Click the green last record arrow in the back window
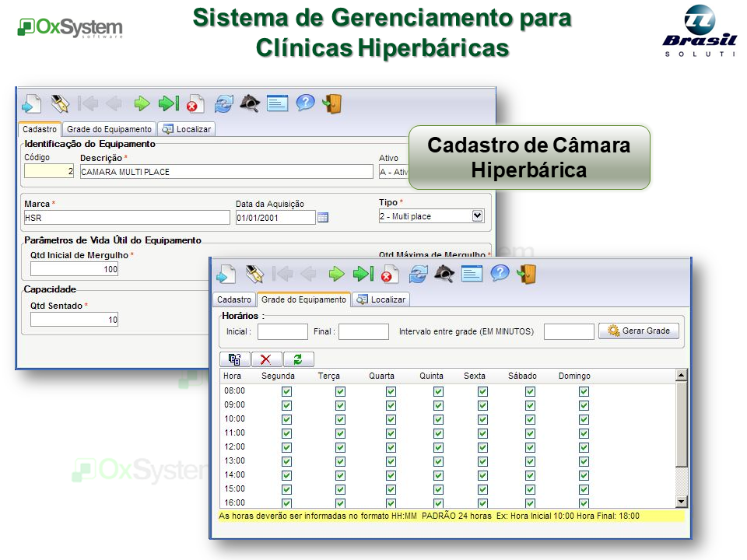 (168, 103)
